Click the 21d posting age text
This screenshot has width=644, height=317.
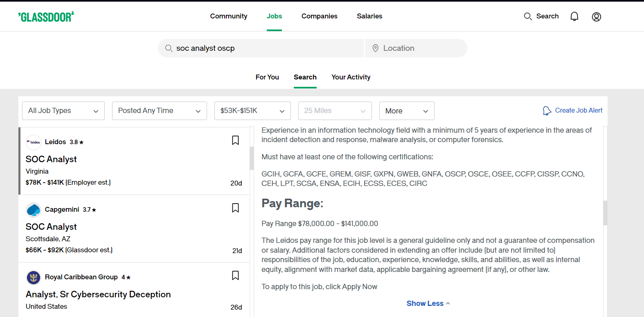[x=237, y=251]
